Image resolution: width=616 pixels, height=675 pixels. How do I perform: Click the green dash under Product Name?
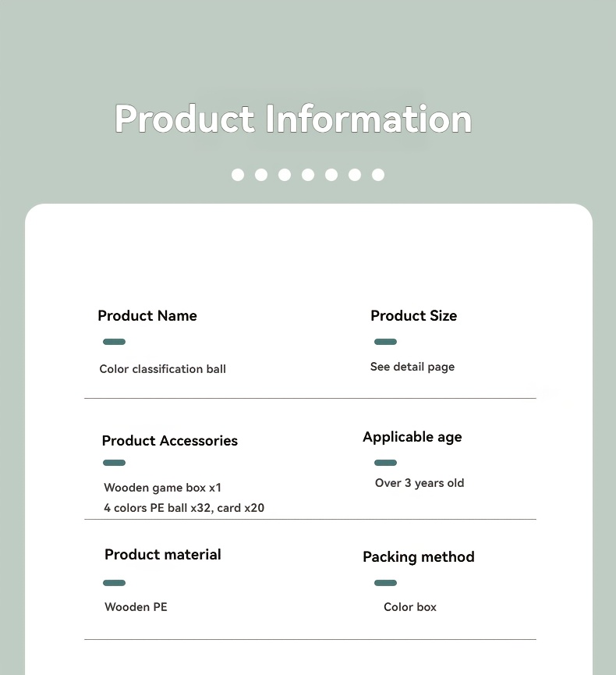click(x=114, y=342)
